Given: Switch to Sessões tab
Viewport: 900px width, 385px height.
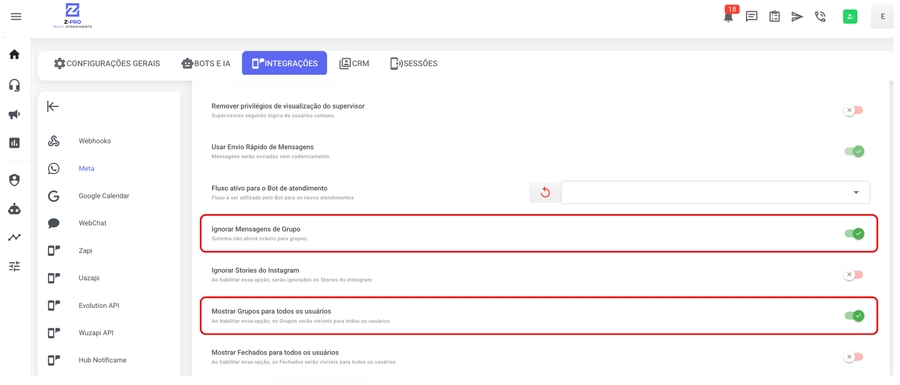Looking at the screenshot, I should [x=413, y=64].
